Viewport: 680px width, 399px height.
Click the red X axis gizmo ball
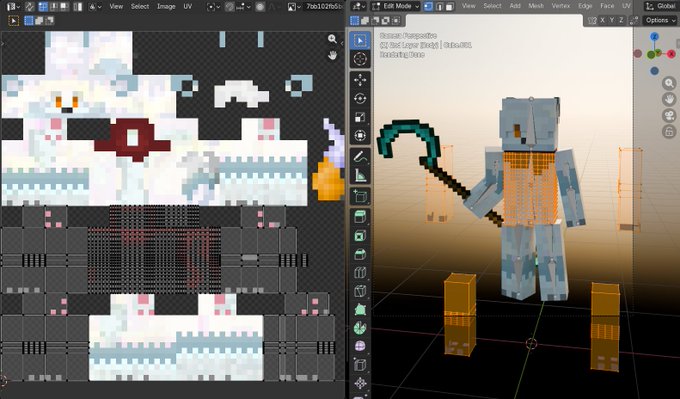[671, 54]
